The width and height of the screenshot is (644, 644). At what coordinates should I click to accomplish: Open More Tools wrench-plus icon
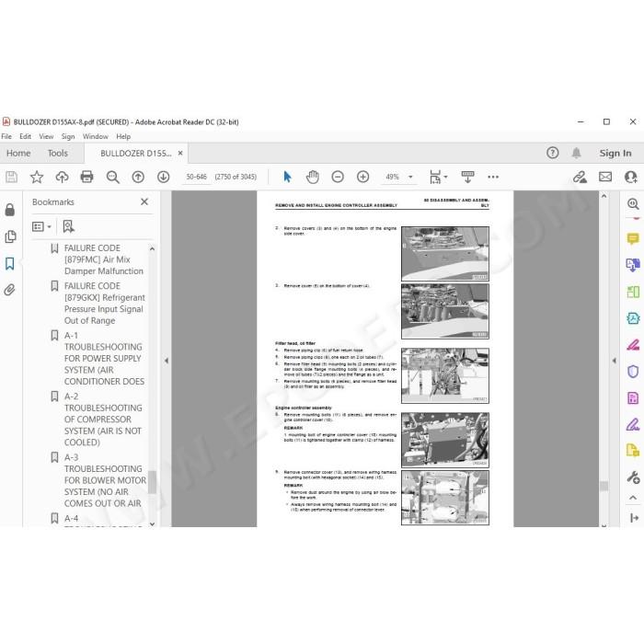[633, 477]
